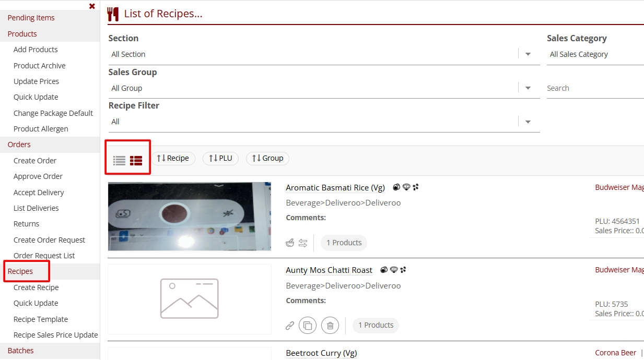Open Create Recipe in the sidebar

pyautogui.click(x=36, y=287)
